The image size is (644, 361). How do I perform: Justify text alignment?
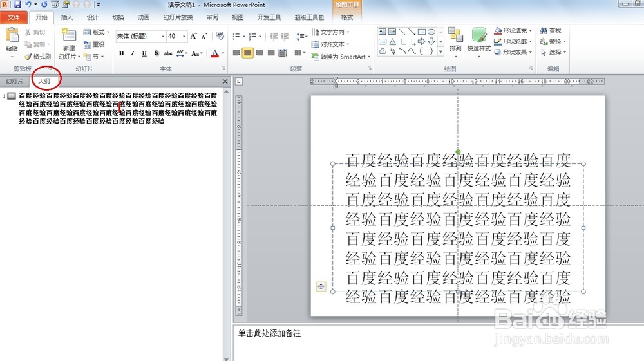click(x=271, y=53)
